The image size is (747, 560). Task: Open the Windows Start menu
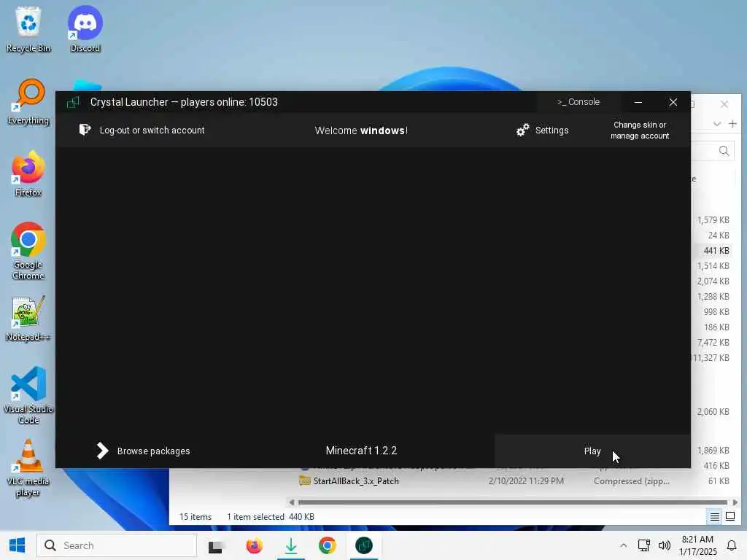click(18, 545)
